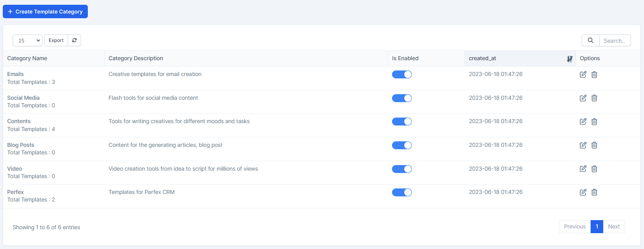644x249 pixels.
Task: Click the search magnifier icon
Action: click(590, 40)
